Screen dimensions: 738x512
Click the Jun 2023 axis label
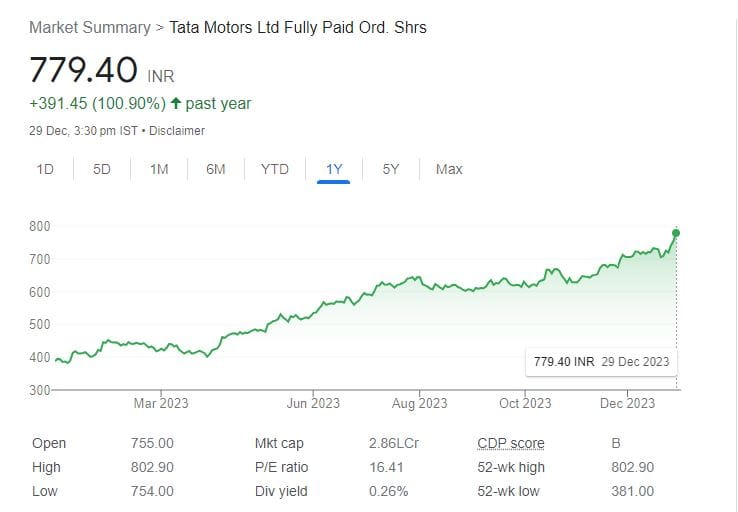tap(313, 403)
